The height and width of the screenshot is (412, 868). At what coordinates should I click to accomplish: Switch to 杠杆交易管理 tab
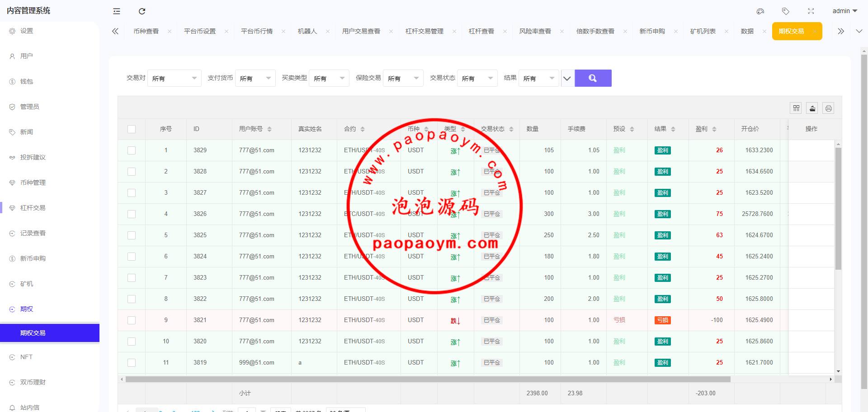pos(425,31)
